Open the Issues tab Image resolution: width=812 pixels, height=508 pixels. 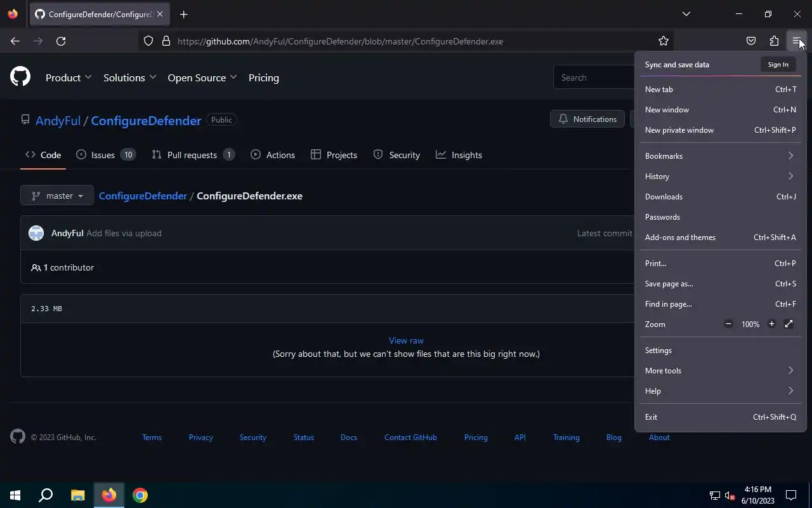(x=106, y=155)
